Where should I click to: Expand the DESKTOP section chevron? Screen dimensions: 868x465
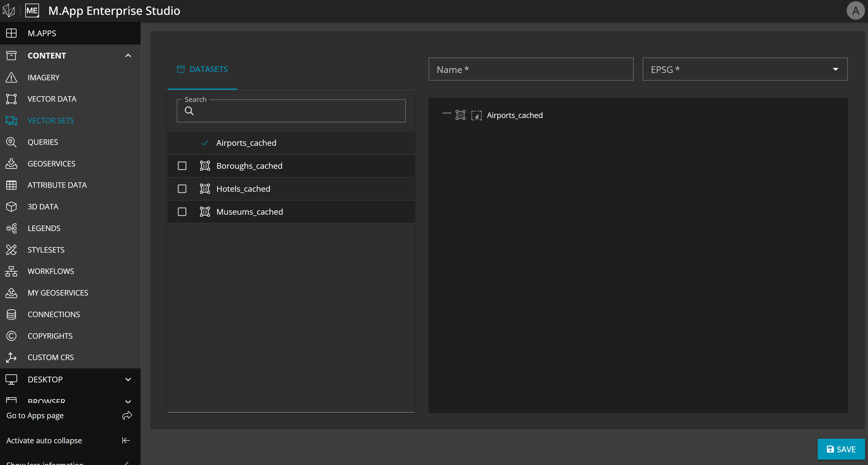128,379
